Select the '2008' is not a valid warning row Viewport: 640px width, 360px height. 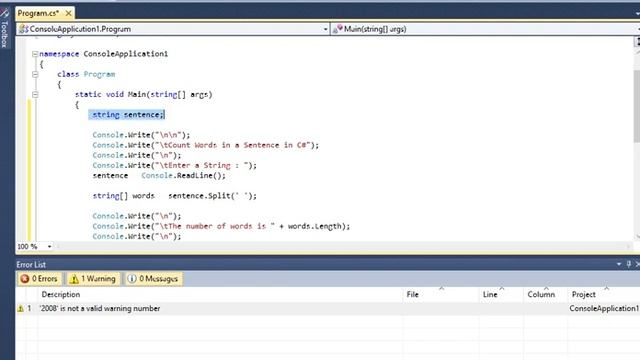327,309
